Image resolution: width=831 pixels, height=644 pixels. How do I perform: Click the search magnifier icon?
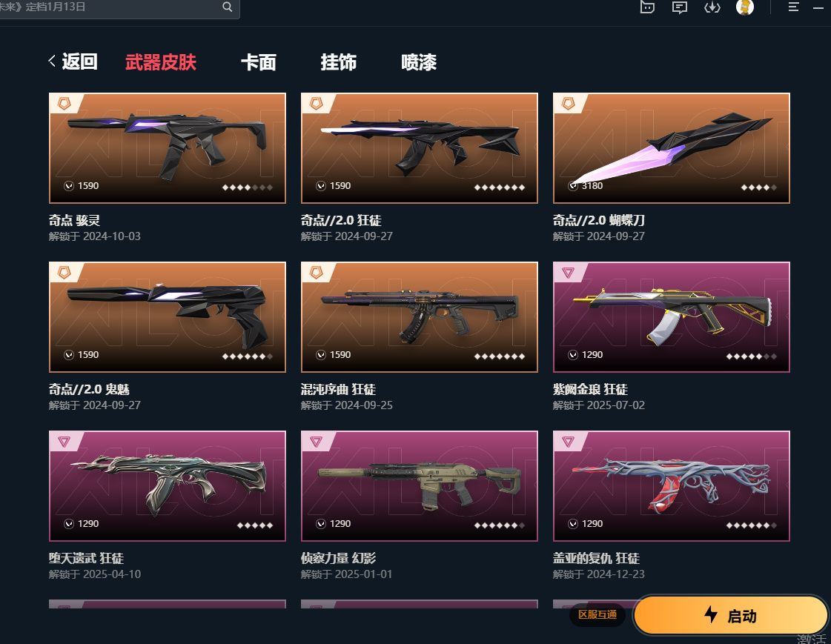click(x=227, y=7)
